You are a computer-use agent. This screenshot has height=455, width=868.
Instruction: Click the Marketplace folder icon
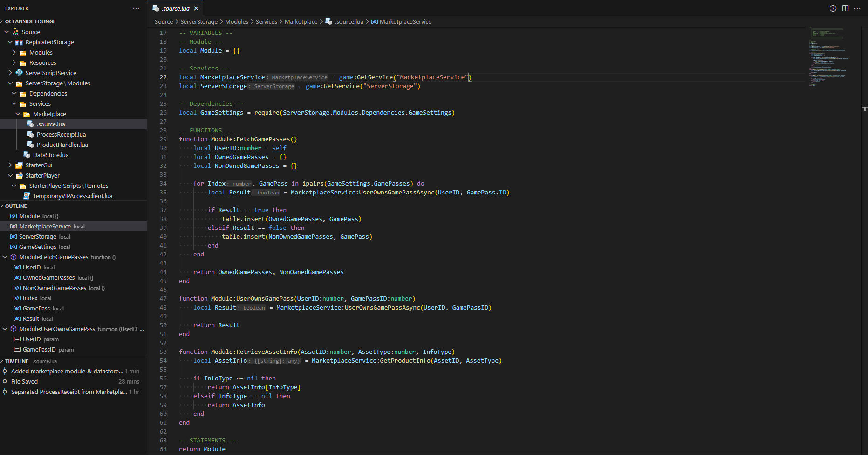pos(27,114)
